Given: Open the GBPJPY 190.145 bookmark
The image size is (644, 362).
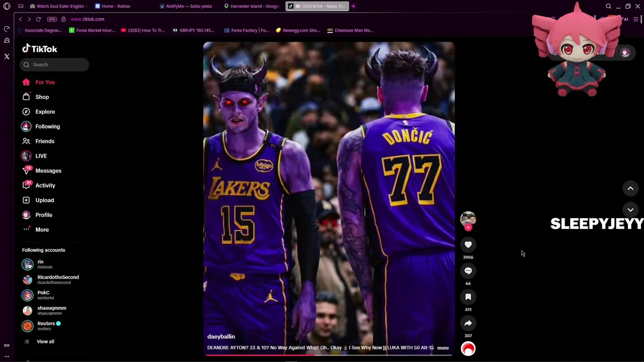Looking at the screenshot, I should tap(194, 30).
